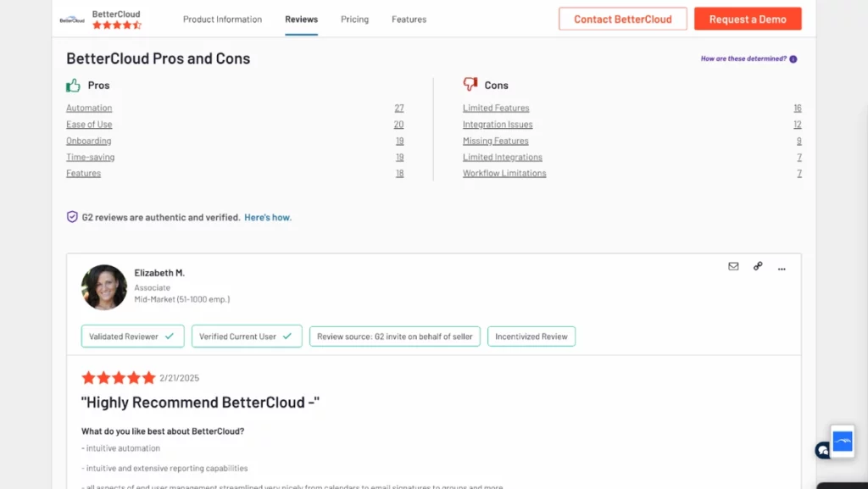Click the Request a Demo button
The image size is (868, 489).
[x=748, y=19]
